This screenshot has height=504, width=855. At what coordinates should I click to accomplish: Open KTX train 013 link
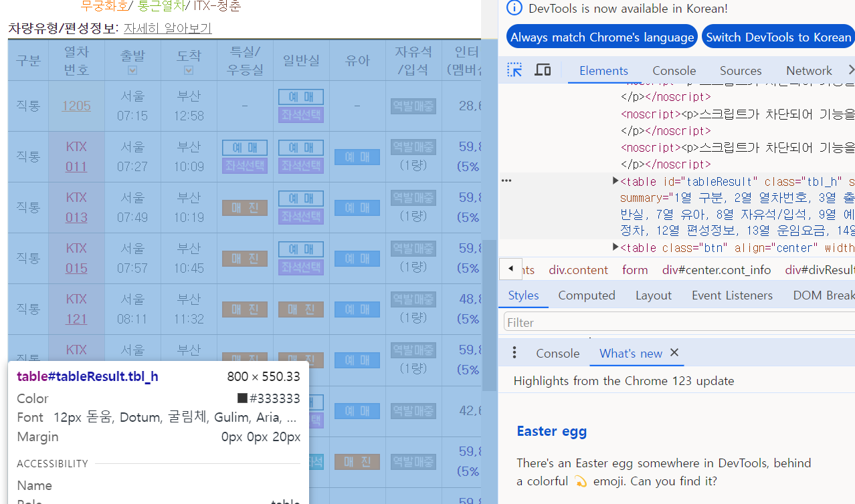coord(76,217)
